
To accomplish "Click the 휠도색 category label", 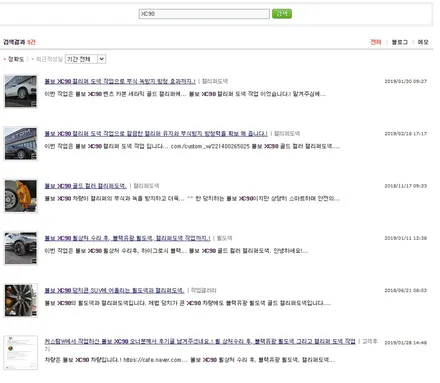I will pyautogui.click(x=225, y=238).
